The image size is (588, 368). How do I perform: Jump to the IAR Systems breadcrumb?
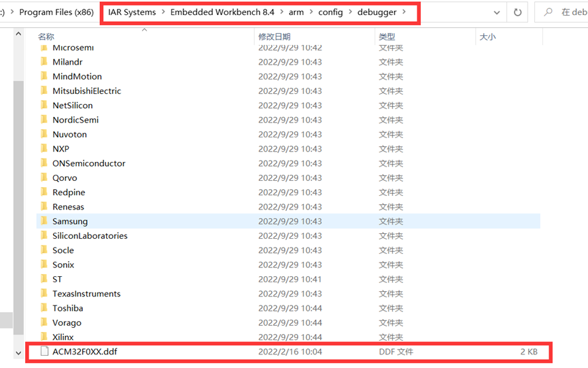131,12
